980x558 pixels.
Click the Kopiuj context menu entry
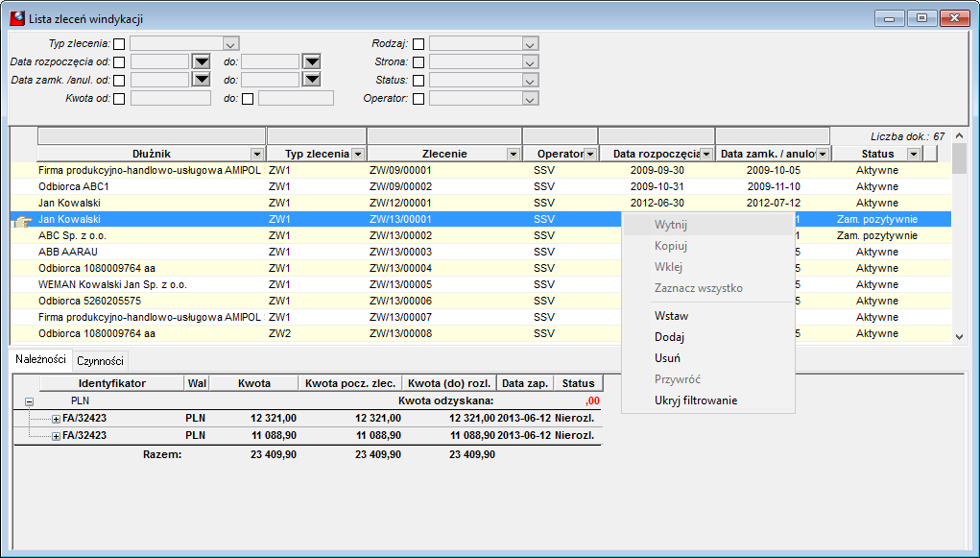(708, 246)
